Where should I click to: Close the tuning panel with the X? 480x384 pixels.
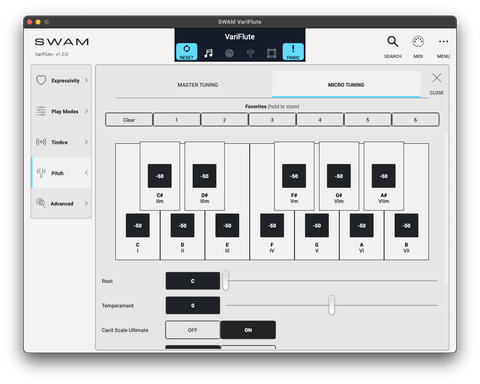click(437, 78)
